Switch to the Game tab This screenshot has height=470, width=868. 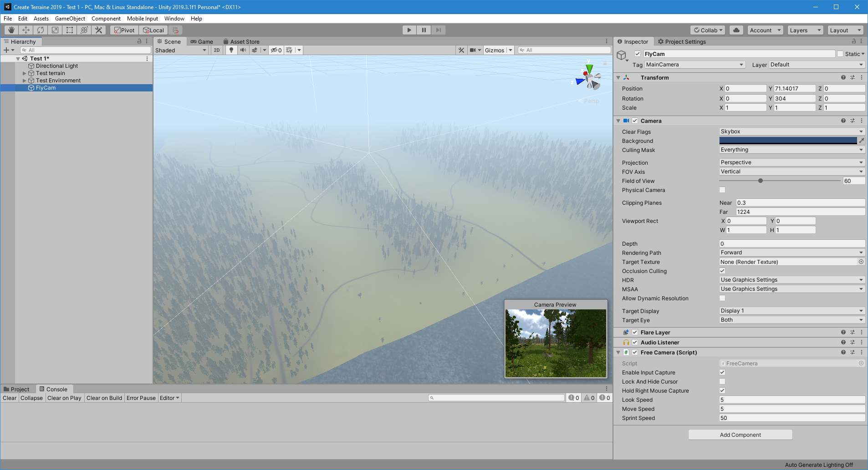click(202, 41)
